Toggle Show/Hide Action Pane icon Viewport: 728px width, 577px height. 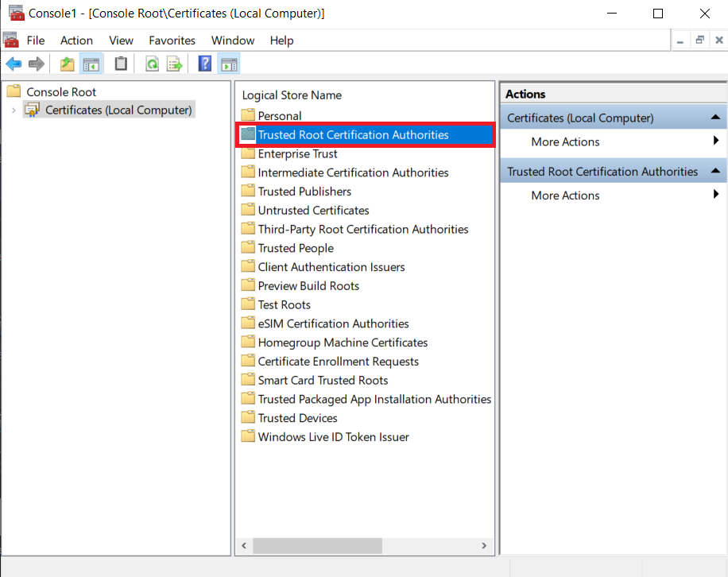pyautogui.click(x=229, y=64)
